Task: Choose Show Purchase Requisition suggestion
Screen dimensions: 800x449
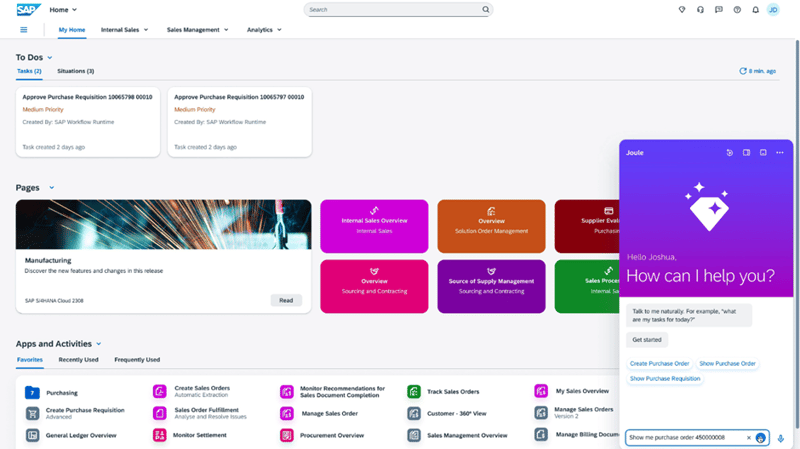Action: [665, 379]
